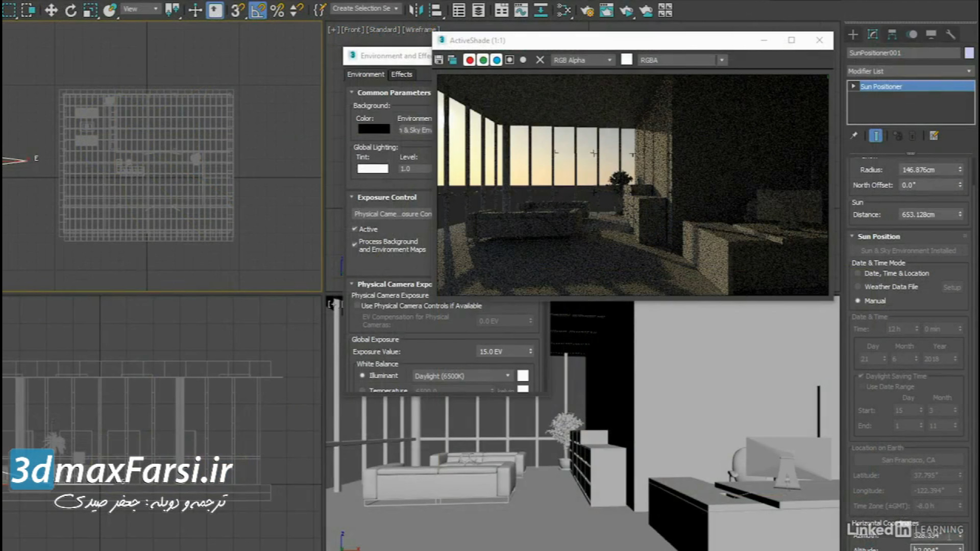The width and height of the screenshot is (980, 551).
Task: Toggle keyboard shortcut override button
Action: click(x=215, y=10)
